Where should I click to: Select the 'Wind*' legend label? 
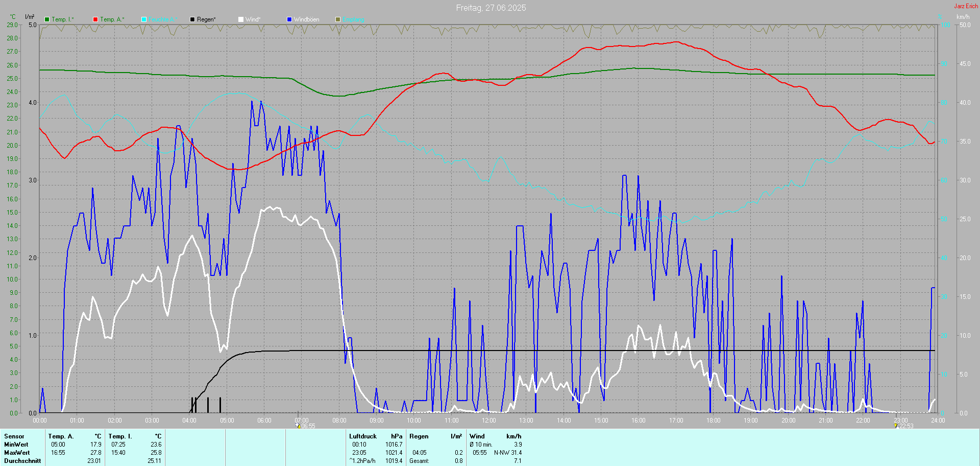click(253, 19)
